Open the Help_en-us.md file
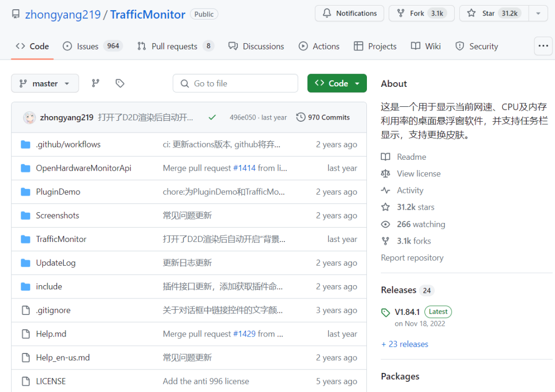555x392 pixels. pos(63,358)
